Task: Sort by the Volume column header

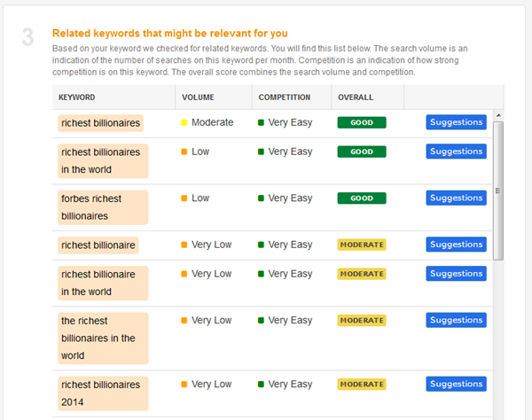Action: coord(198,97)
